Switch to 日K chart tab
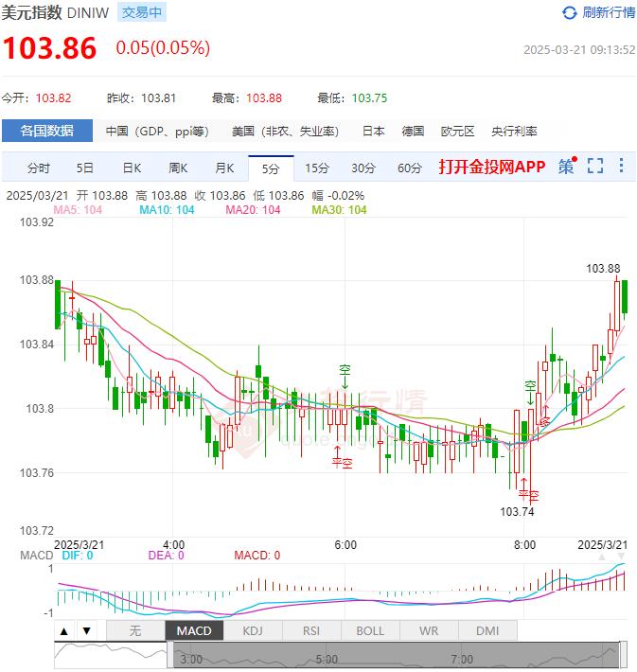637x672 pixels. [132, 168]
